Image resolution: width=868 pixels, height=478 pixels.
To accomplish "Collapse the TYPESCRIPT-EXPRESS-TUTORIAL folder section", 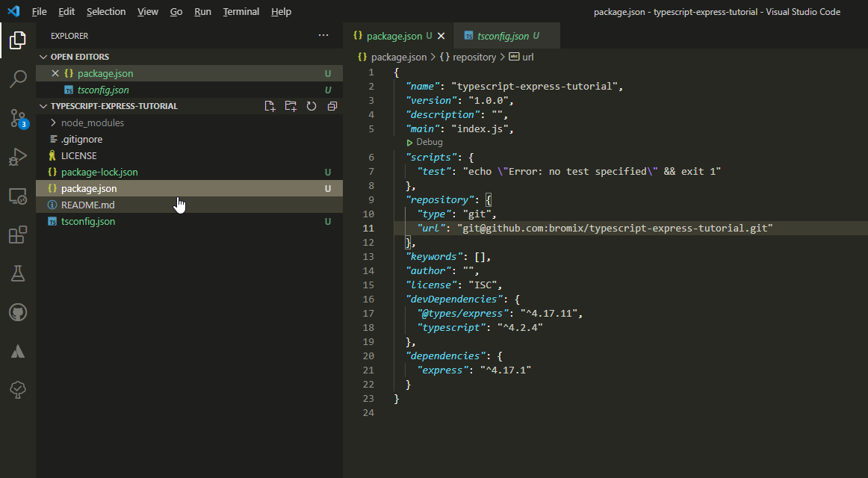I will (x=43, y=106).
